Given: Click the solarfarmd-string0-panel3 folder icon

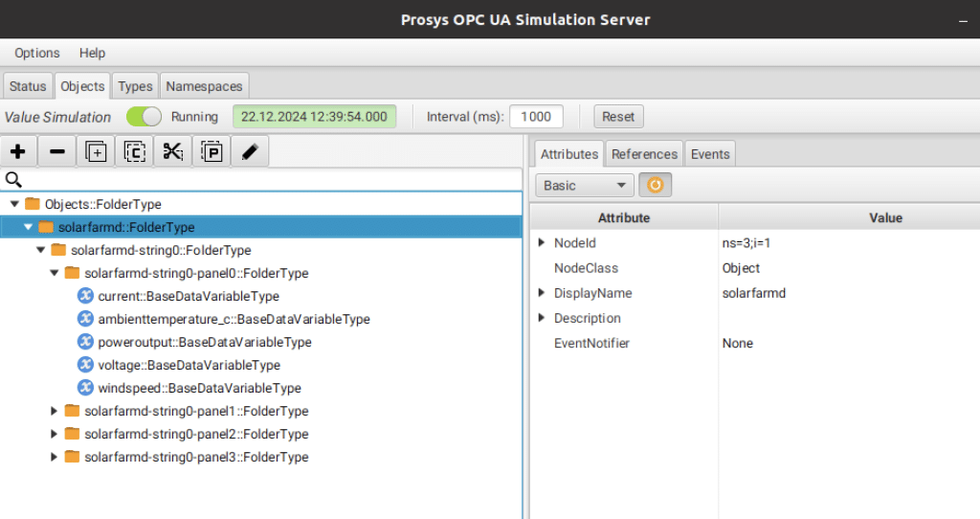Looking at the screenshot, I should pos(73,457).
